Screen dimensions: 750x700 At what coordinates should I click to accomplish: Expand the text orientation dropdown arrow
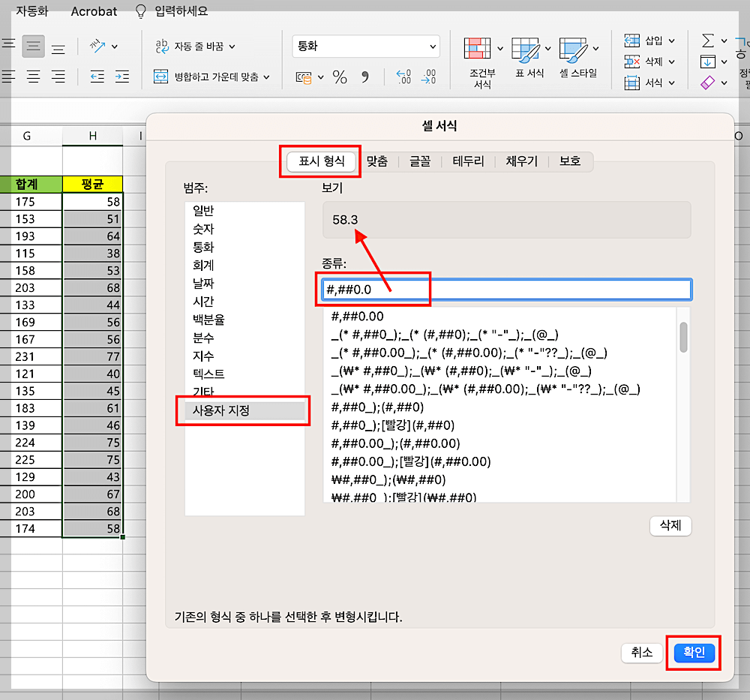[114, 46]
